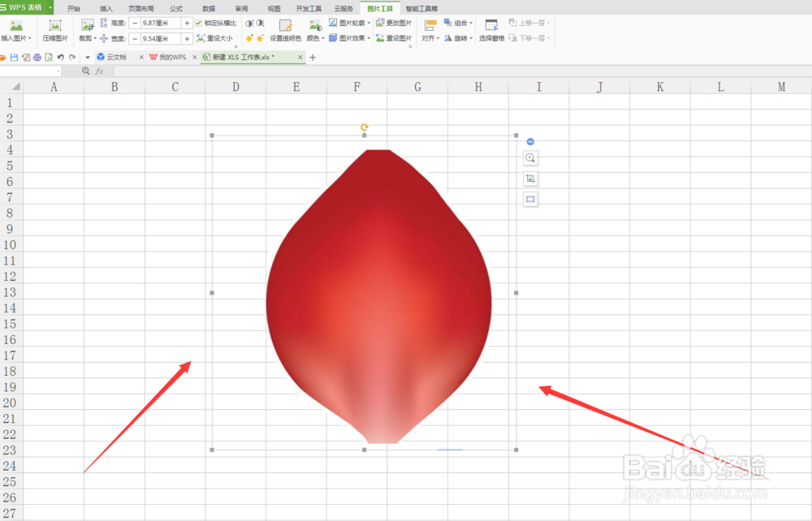The height and width of the screenshot is (521, 812).
Task: Click the blue minus collapse icon beside picture
Action: (x=530, y=142)
